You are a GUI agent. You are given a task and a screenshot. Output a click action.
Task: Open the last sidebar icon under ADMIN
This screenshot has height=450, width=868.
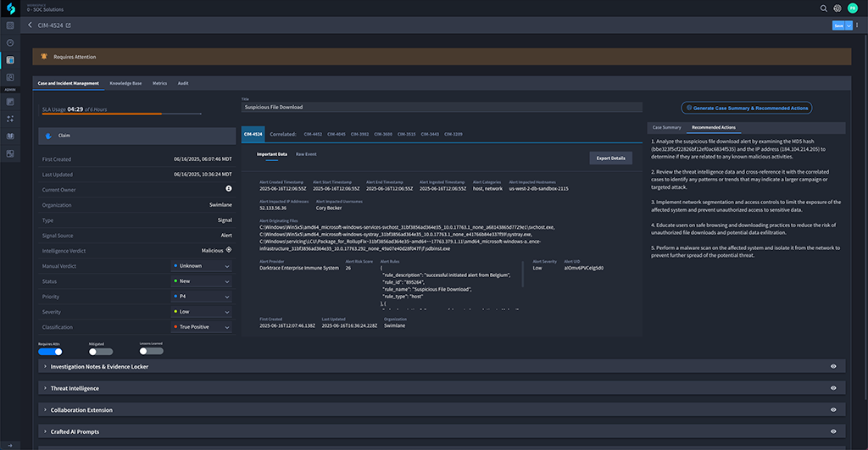coord(10,153)
